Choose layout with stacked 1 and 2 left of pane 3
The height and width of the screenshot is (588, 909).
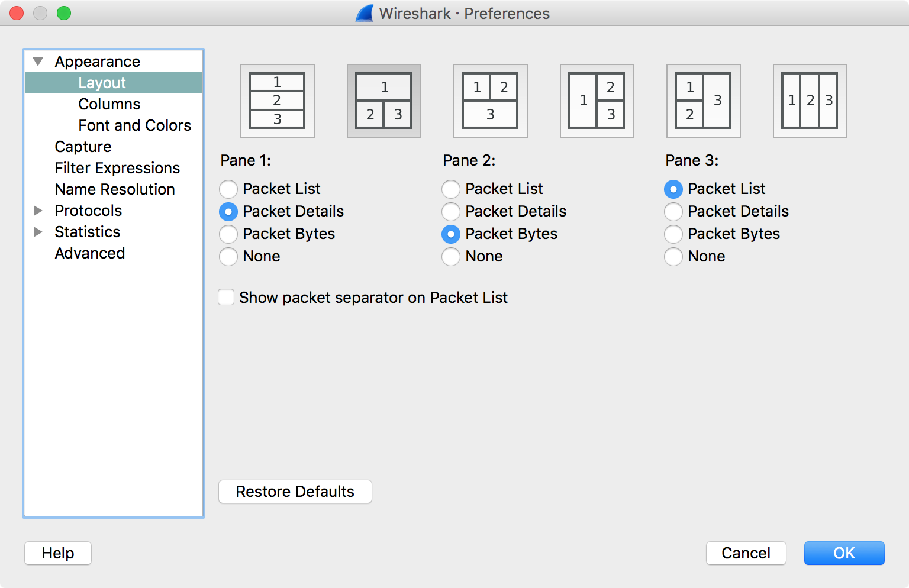click(703, 101)
